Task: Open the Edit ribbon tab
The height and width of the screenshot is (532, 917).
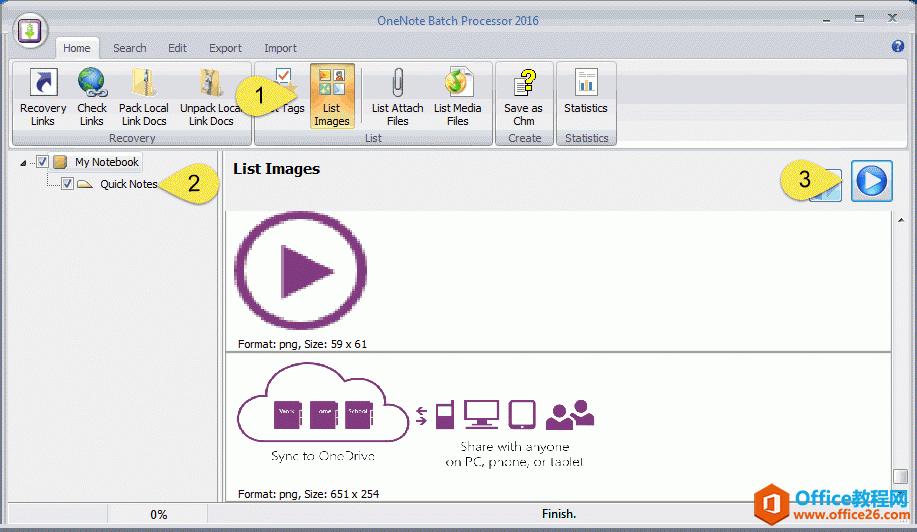Action: (177, 48)
